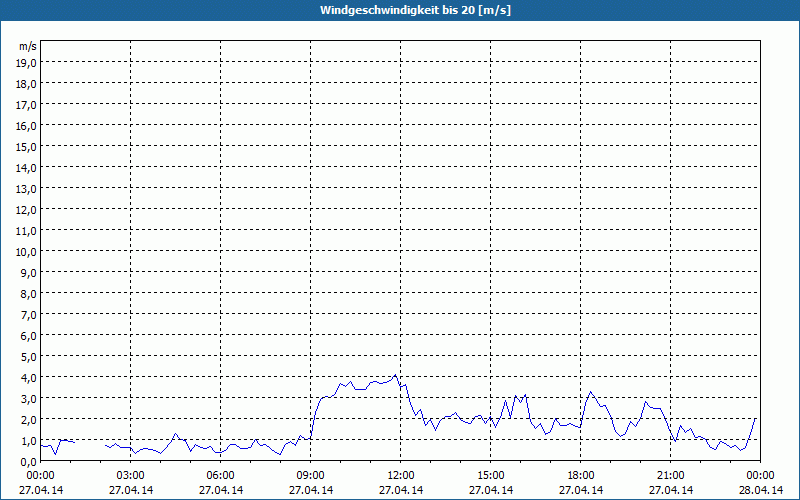Click the 27.04.14 date under 12:00

click(401, 490)
